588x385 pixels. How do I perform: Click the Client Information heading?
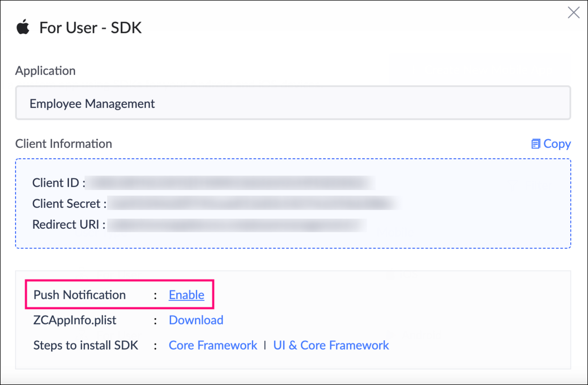tap(63, 144)
